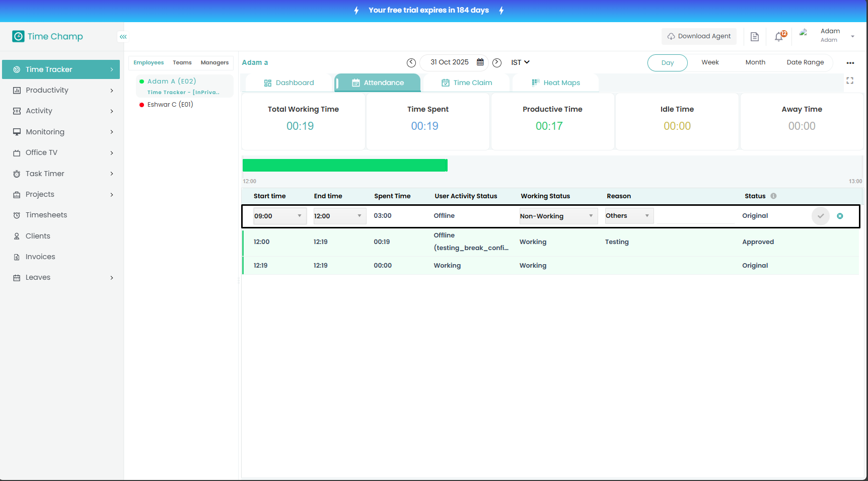The height and width of the screenshot is (481, 868).
Task: Cancel row edit with teal X icon
Action: click(840, 216)
